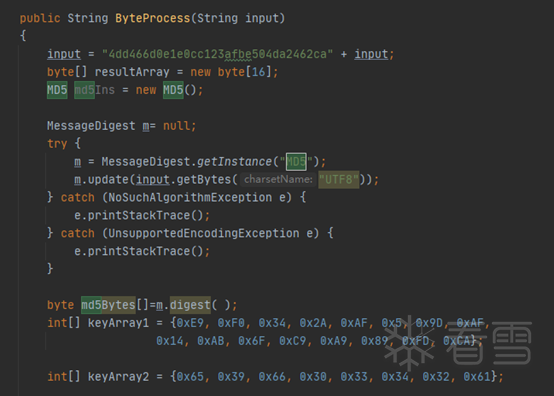Click the highlighted md5Bytes variable
554x396 pixels.
point(108,305)
